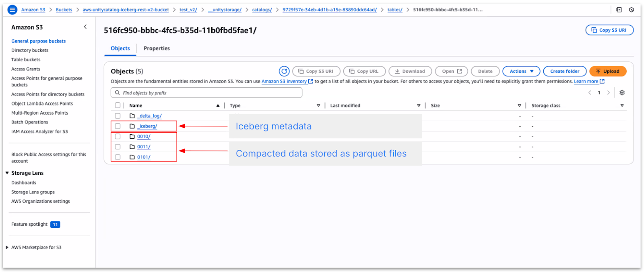The width and height of the screenshot is (644, 272).
Task: Tick the checkbox for 0011/ folder
Action: (118, 147)
